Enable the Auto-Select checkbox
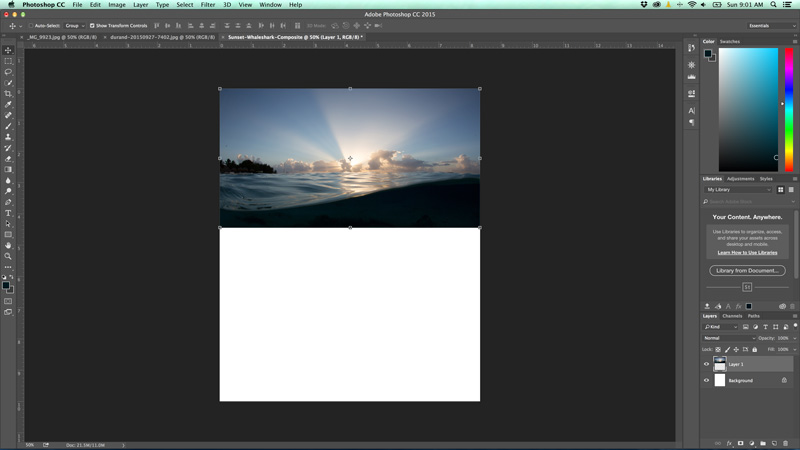This screenshot has height=450, width=800. (32, 26)
